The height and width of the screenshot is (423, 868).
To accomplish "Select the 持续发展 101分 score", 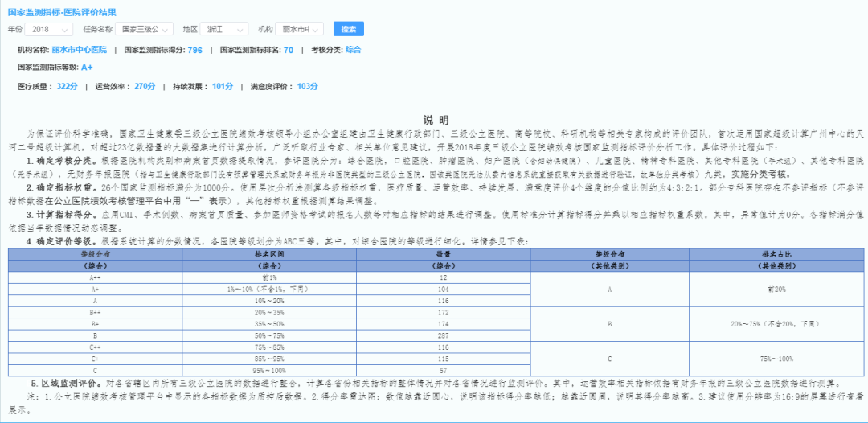I will [223, 86].
